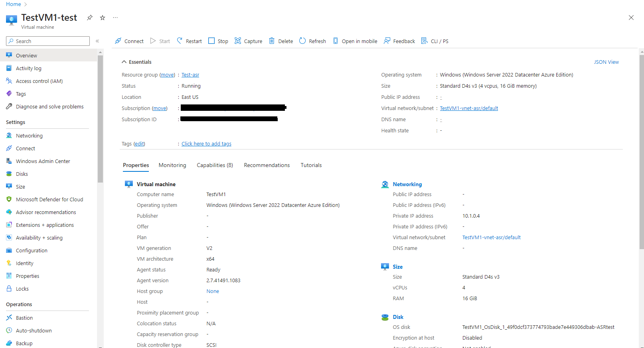The width and height of the screenshot is (644, 348).
Task: Select the Properties tab
Action: point(136,165)
